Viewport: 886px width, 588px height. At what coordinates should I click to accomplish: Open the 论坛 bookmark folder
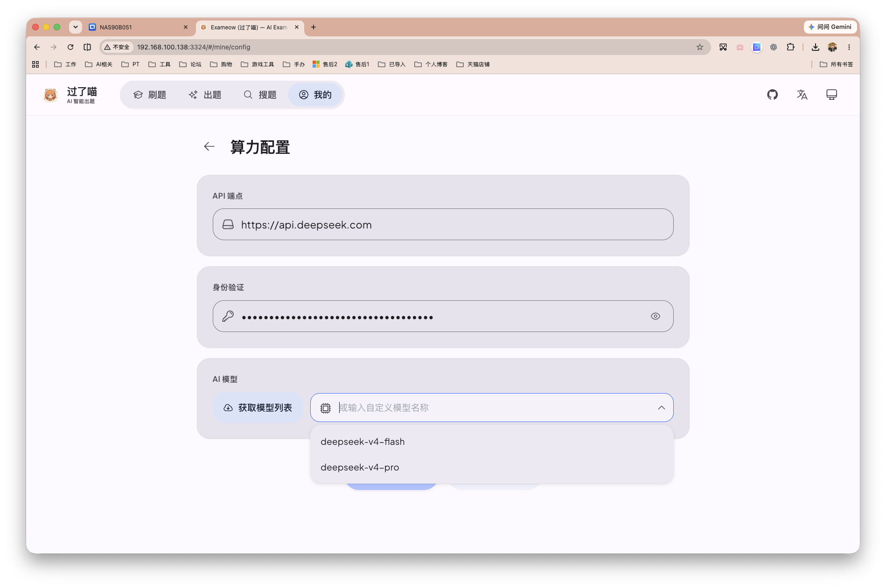coord(190,64)
